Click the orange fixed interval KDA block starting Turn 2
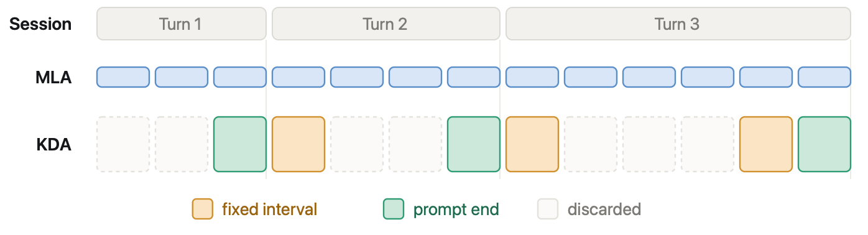The height and width of the screenshot is (235, 868). pos(298,144)
